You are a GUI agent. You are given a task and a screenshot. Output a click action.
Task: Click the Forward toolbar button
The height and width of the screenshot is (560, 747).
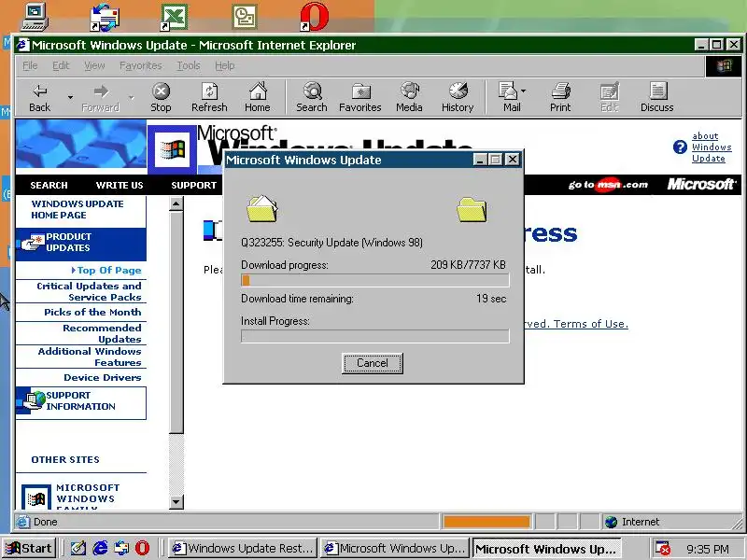click(x=100, y=98)
